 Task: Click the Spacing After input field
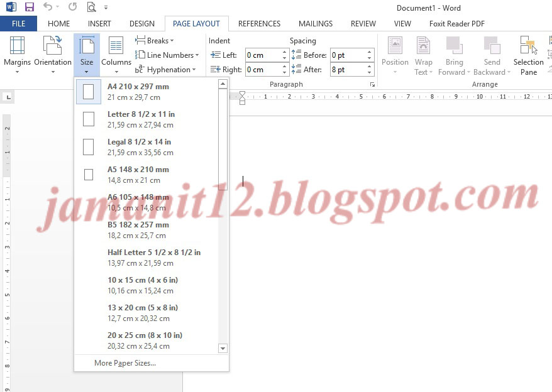click(348, 69)
